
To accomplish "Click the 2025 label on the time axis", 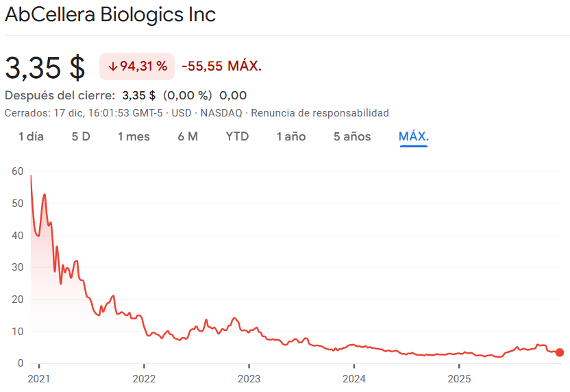I will point(459,378).
